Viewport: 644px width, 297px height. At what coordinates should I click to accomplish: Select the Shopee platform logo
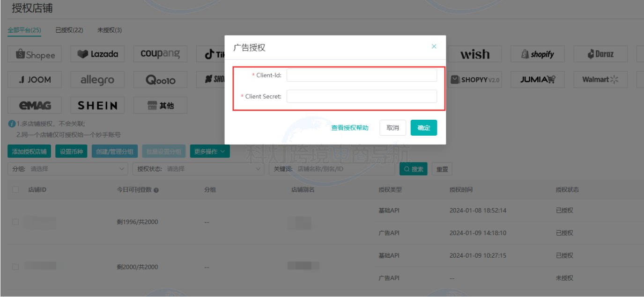tap(36, 55)
